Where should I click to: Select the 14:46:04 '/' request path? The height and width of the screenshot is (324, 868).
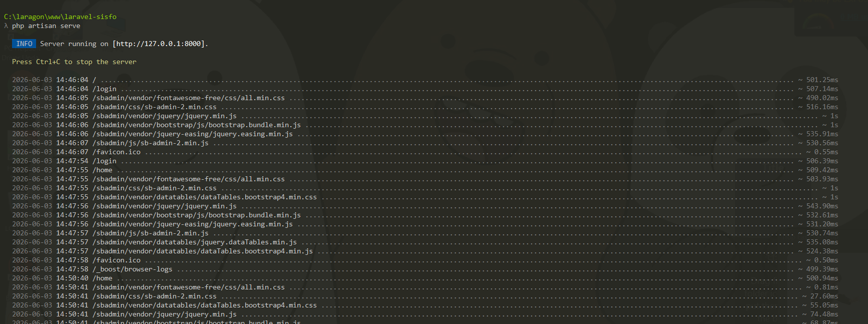pyautogui.click(x=94, y=80)
